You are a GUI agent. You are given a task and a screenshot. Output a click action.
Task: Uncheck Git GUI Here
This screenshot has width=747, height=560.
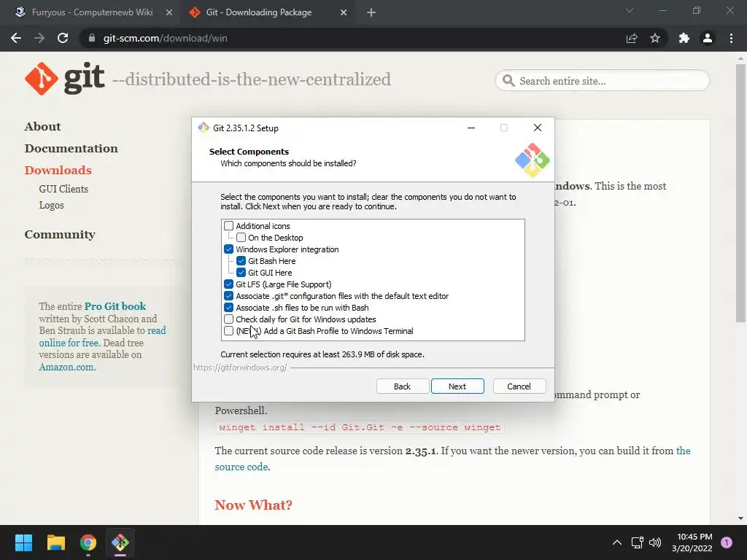[x=241, y=273]
